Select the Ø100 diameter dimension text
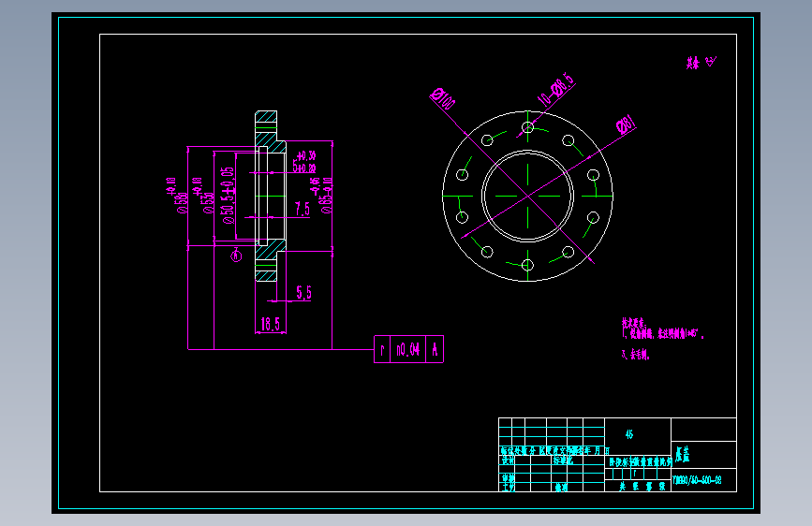Image resolution: width=812 pixels, height=526 pixels. (443, 98)
